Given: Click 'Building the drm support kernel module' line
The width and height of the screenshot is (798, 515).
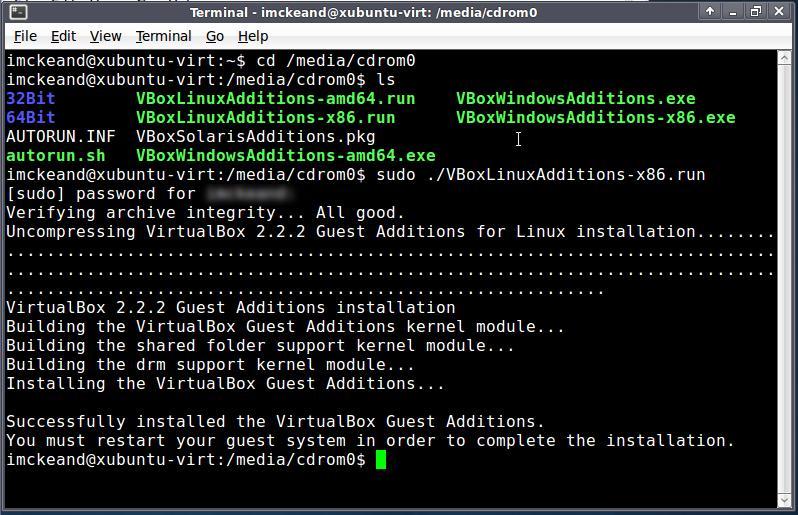Looking at the screenshot, I should coord(211,364).
